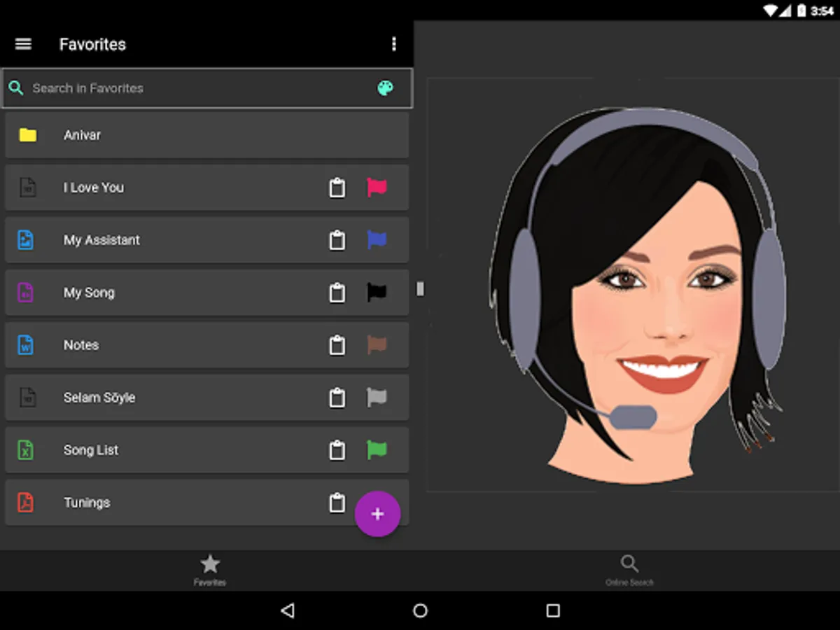Open the color palette picker in search bar
This screenshot has width=840, height=630.
(385, 88)
